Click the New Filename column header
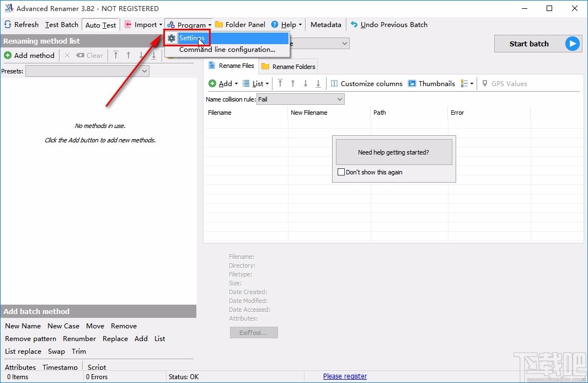 click(329, 113)
